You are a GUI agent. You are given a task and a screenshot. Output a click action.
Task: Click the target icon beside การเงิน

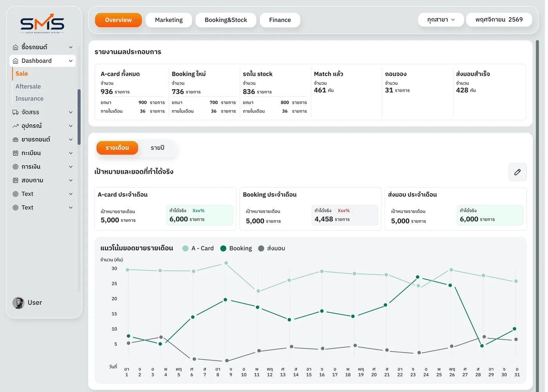[x=16, y=167]
